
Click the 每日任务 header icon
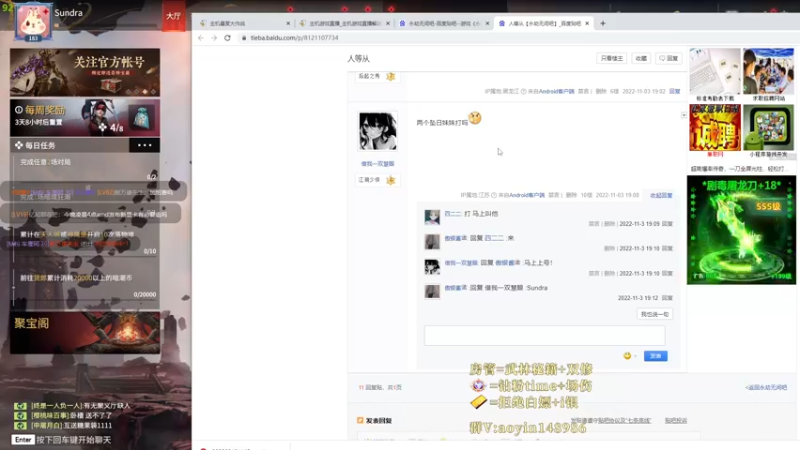point(19,145)
